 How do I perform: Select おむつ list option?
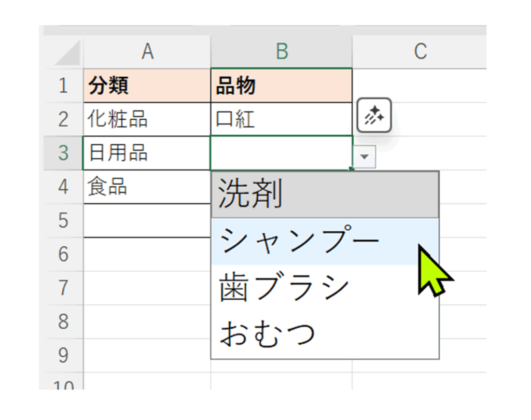(x=325, y=334)
